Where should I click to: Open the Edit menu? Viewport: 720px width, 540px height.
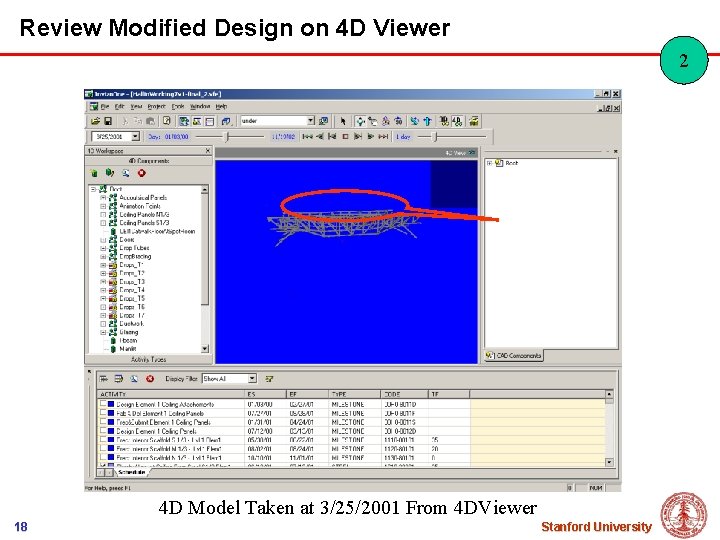119,107
